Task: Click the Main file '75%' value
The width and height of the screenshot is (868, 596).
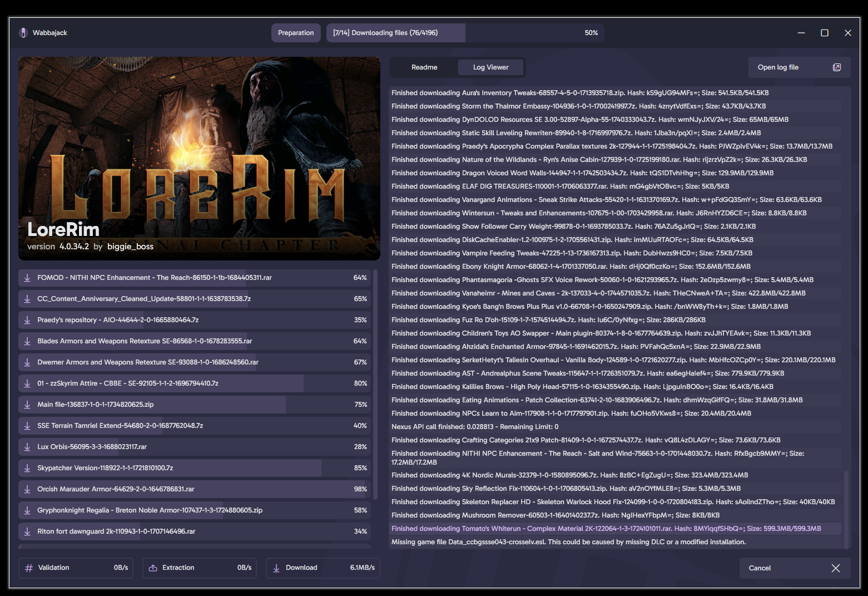Action: 360,405
